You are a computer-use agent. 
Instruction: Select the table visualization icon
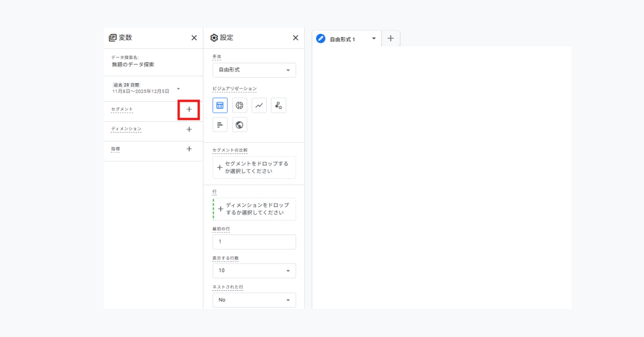pos(220,106)
